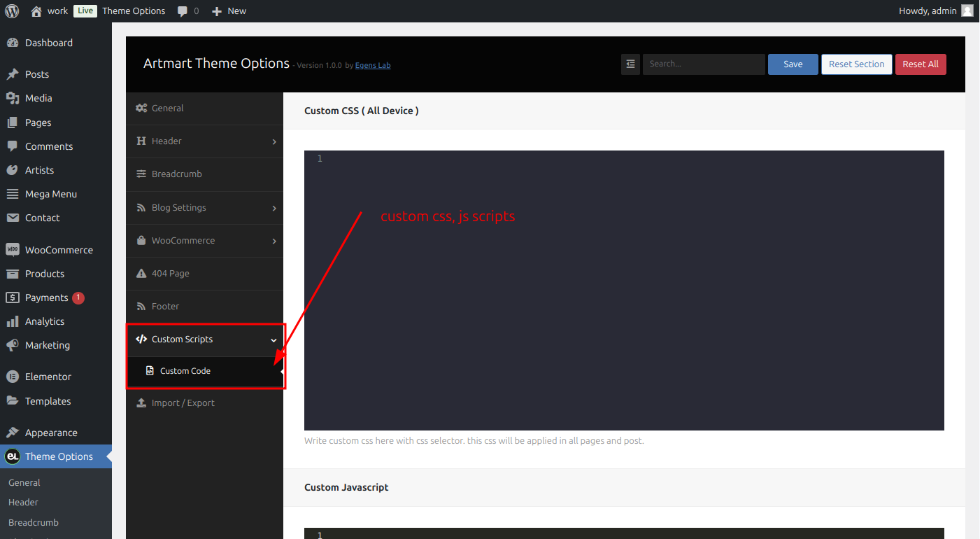The height and width of the screenshot is (539, 980).
Task: Click the Import / Export upload icon
Action: pyautogui.click(x=141, y=403)
